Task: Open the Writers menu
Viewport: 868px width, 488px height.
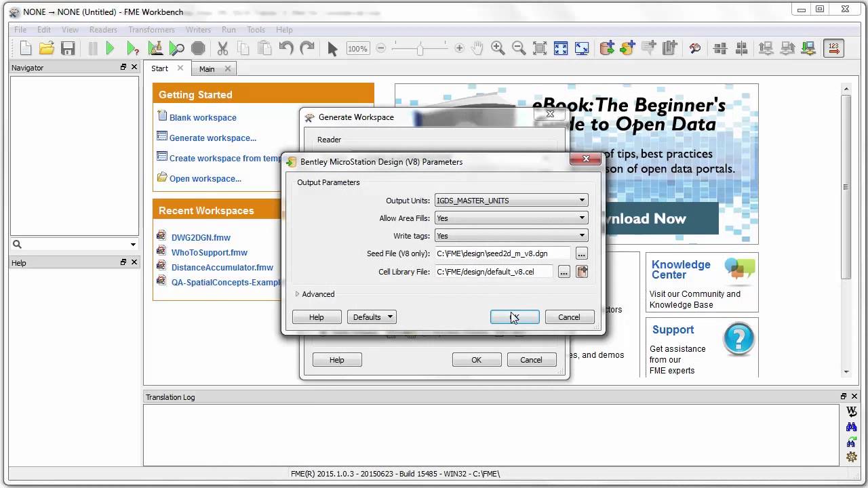Action: click(198, 30)
